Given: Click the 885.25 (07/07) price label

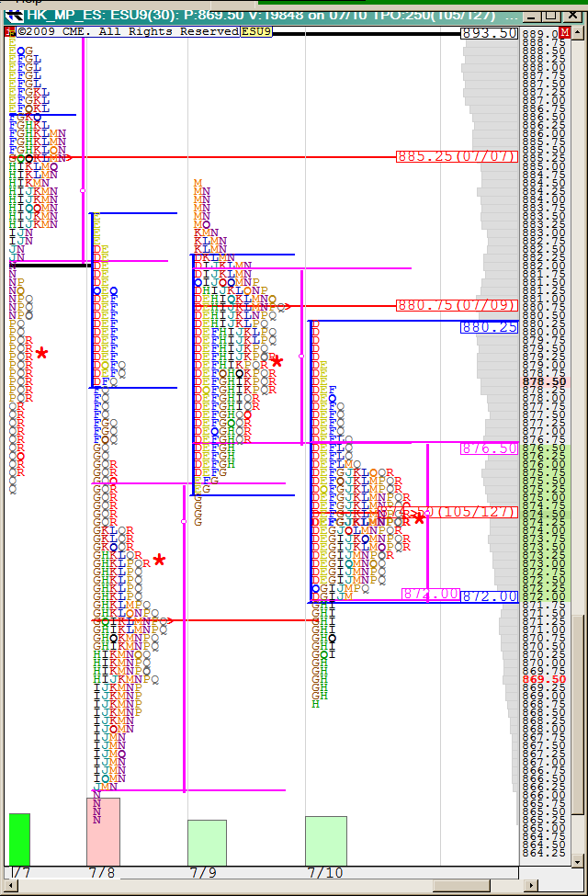Looking at the screenshot, I should [x=456, y=156].
